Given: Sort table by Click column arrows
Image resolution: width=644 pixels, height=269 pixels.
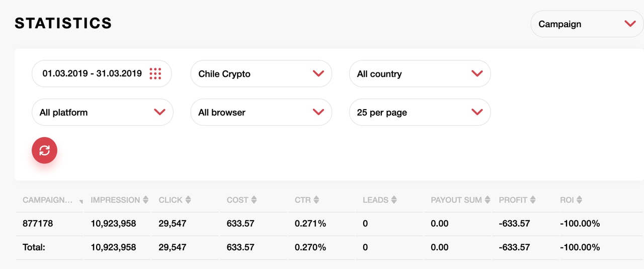Looking at the screenshot, I should pos(188,200).
